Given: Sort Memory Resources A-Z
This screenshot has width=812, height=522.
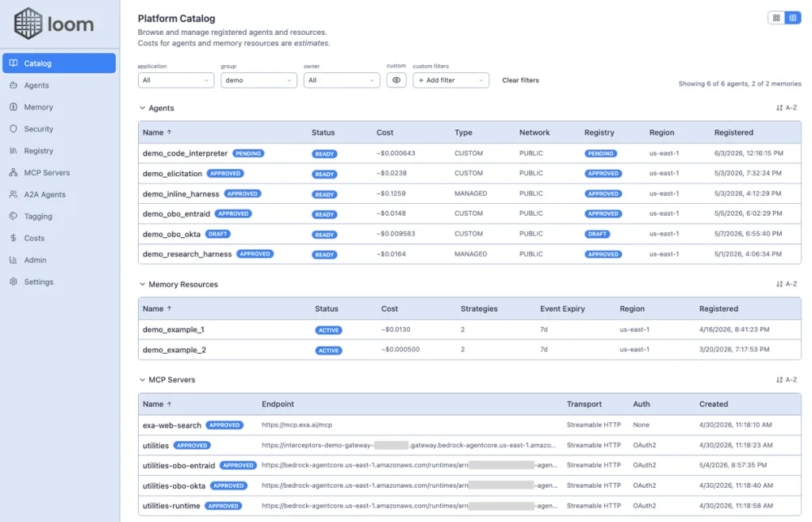Looking at the screenshot, I should coord(787,284).
